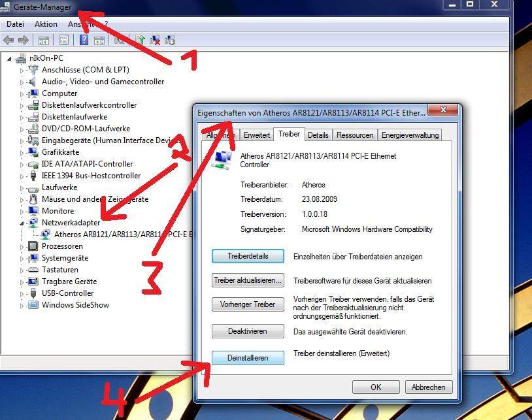Expand the Prozessoren node

(x=22, y=247)
